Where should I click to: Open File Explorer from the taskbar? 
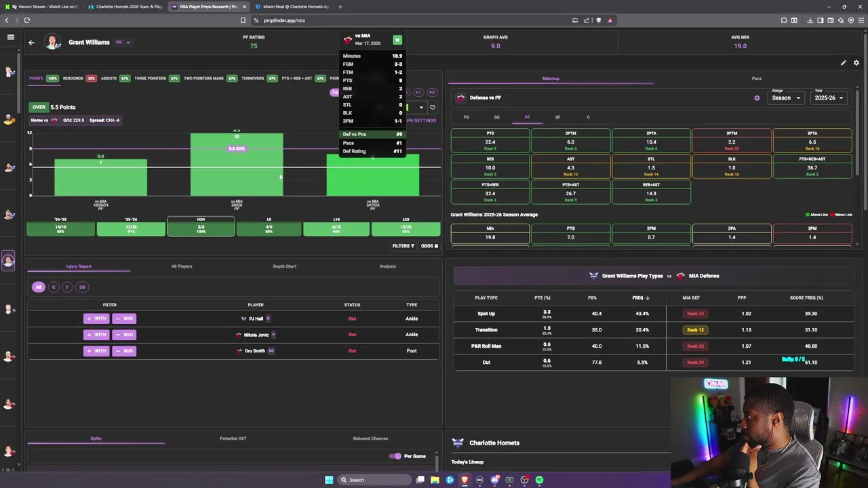(x=435, y=480)
